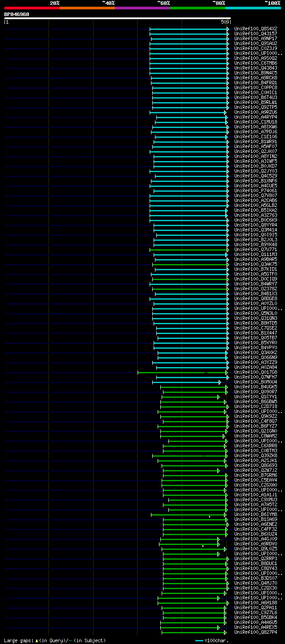This screenshot has height=644, width=285.
Task: Select the UniRef100_A9RZU6 label
Action: pyautogui.click(x=256, y=112)
